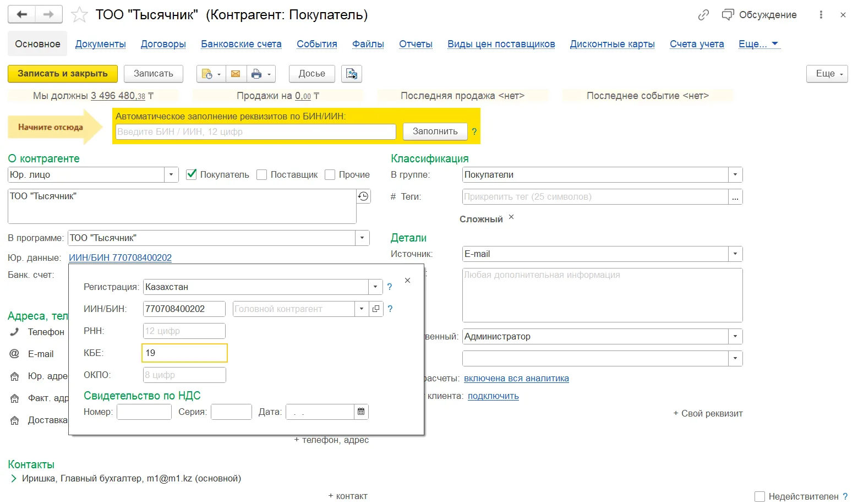
Task: Go forward with the right arrow button
Action: coord(48,14)
